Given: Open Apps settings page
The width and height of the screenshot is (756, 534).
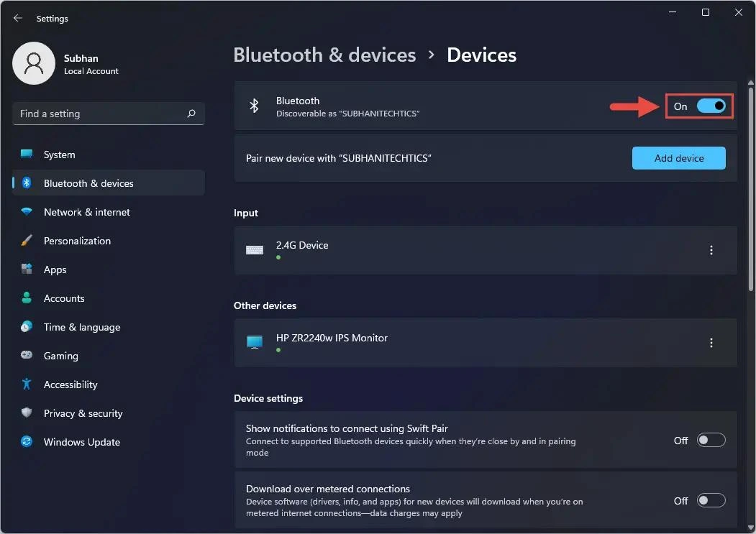Looking at the screenshot, I should tap(109, 270).
